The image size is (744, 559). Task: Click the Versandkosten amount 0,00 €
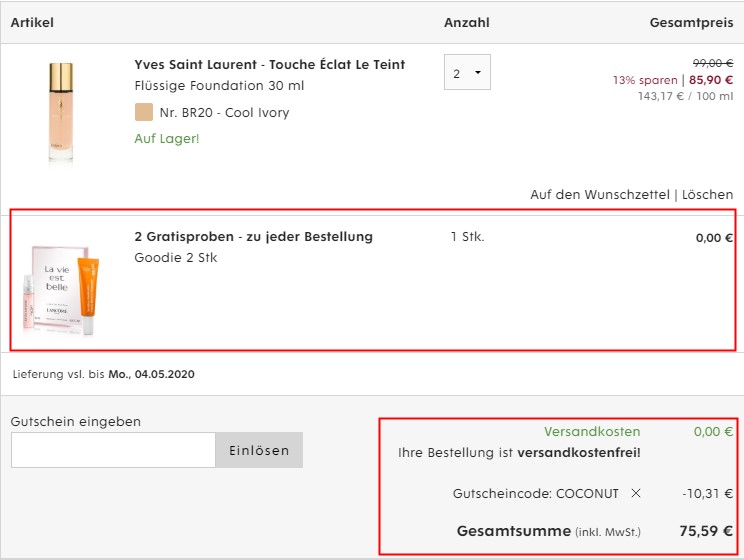click(x=713, y=431)
